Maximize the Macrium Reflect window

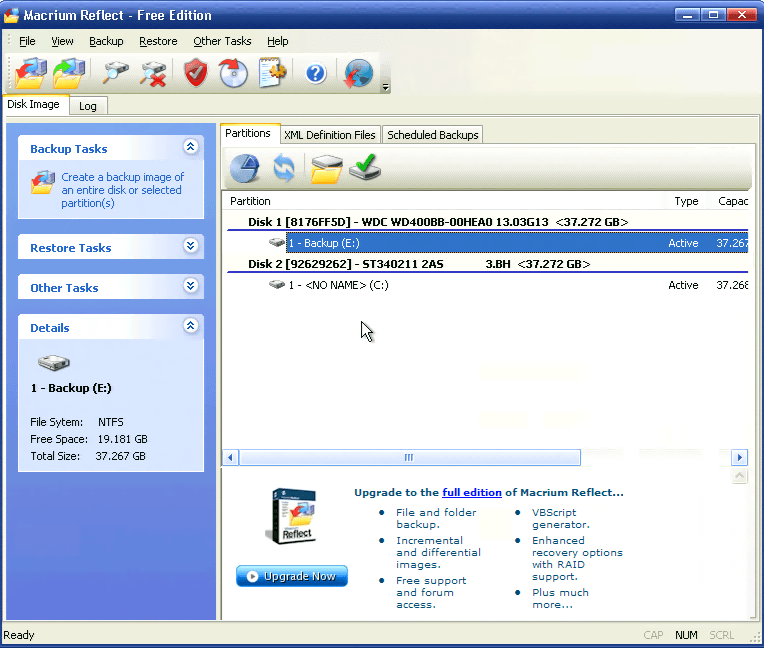pyautogui.click(x=713, y=15)
